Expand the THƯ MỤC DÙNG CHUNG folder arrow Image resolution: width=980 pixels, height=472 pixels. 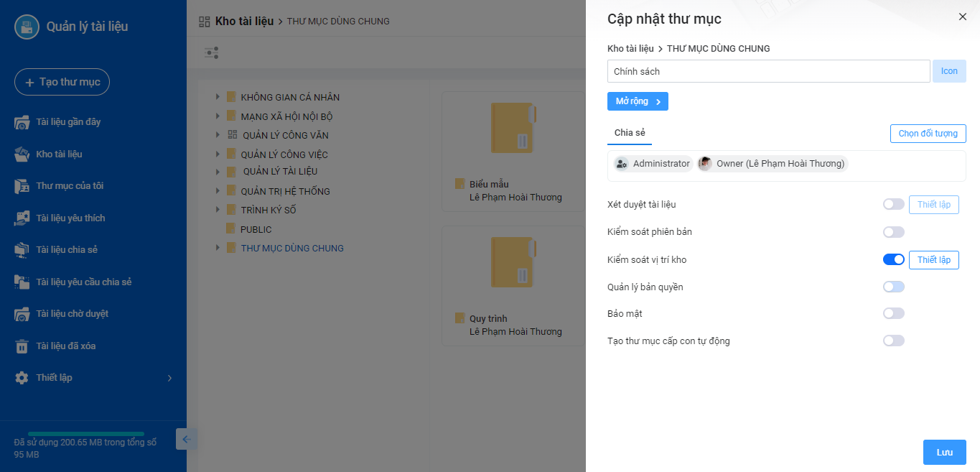point(218,248)
